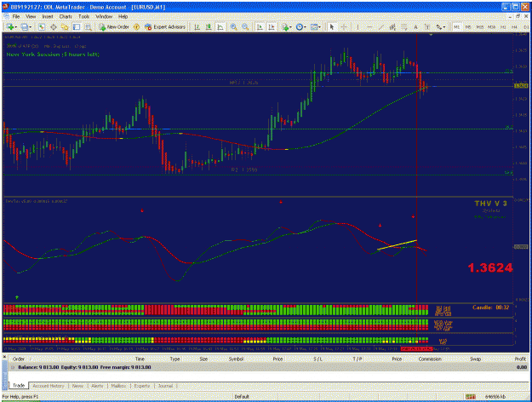Switch chart to M15 timeframe
The image size is (532, 402).
point(480,26)
